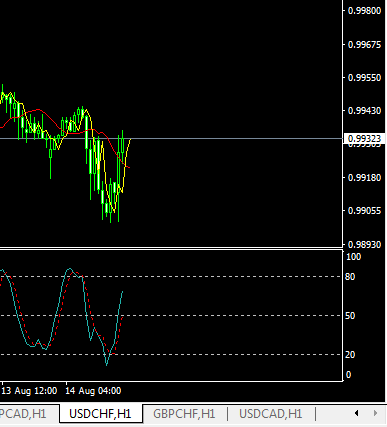The width and height of the screenshot is (387, 427).
Task: Click the stochastic 20 level label
Action: [350, 355]
